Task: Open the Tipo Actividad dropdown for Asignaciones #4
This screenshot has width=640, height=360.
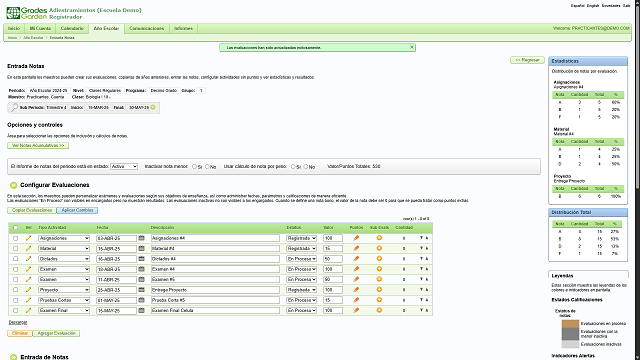Action: 64,238
